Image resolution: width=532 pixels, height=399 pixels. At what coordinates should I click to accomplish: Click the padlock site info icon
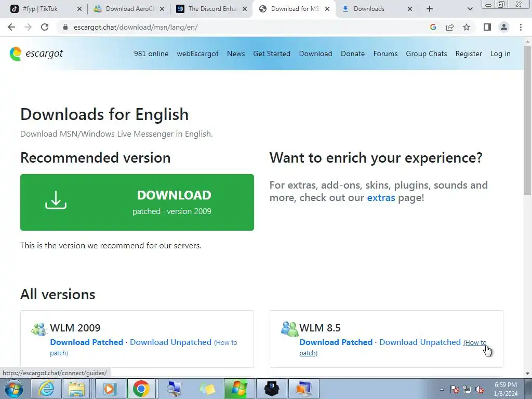(65, 27)
